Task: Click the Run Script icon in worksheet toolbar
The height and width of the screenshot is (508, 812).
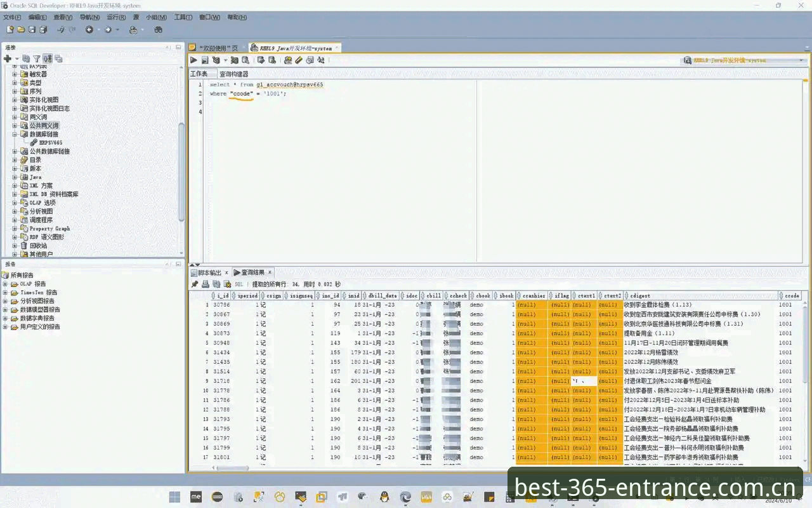Action: (x=205, y=60)
